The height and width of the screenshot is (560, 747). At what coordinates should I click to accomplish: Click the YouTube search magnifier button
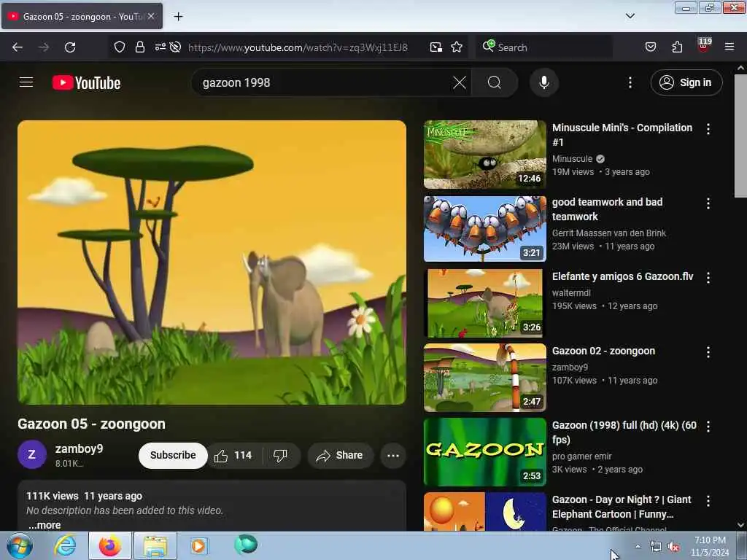pos(495,83)
